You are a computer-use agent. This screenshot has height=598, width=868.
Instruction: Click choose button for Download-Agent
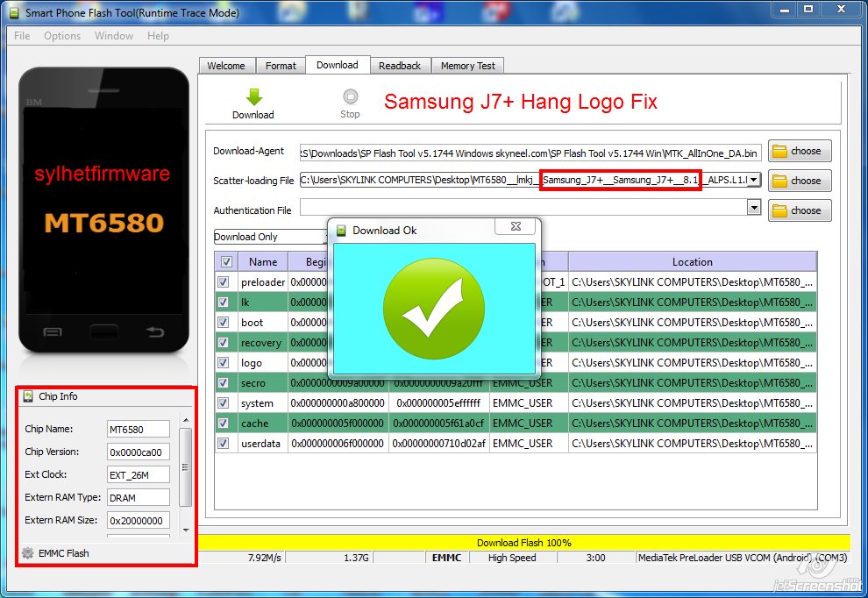click(x=800, y=151)
